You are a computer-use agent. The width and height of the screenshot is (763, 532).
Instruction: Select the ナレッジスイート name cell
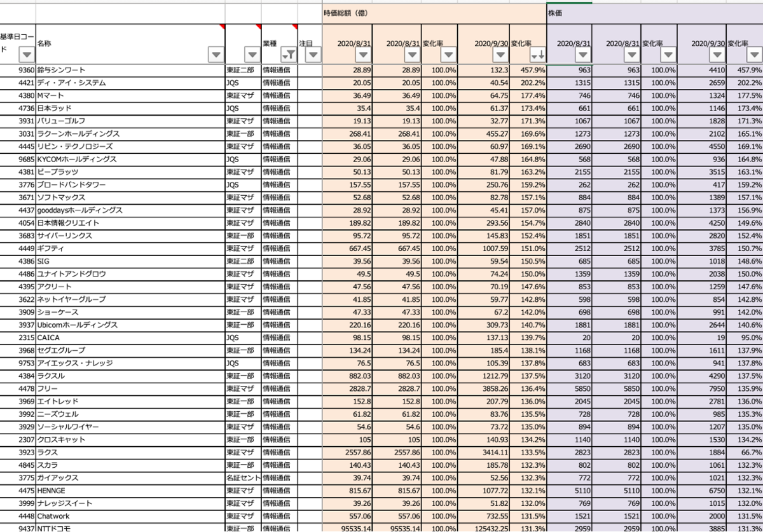click(130, 503)
